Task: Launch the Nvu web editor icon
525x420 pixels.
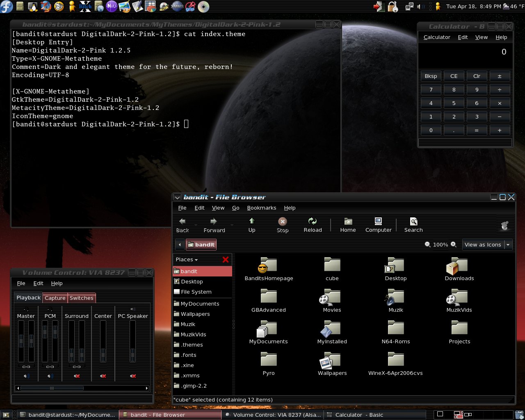Action: pyautogui.click(x=112, y=7)
